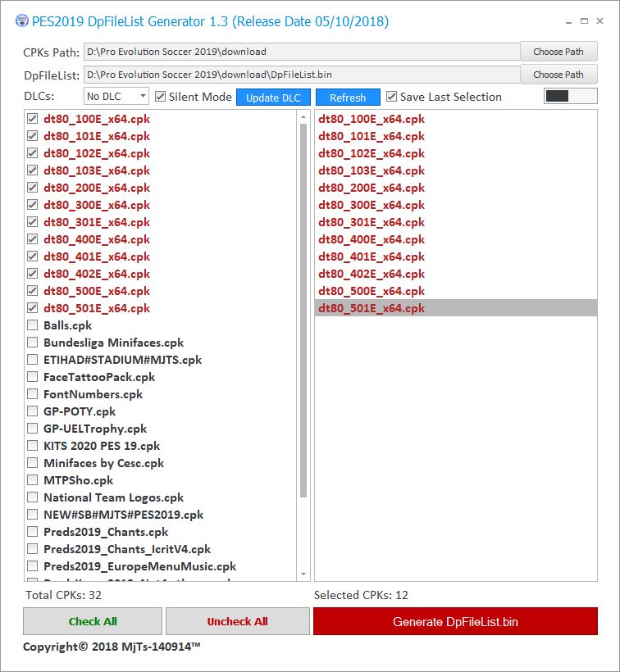
Task: Click the left list scroll-down arrow
Action: (x=303, y=574)
